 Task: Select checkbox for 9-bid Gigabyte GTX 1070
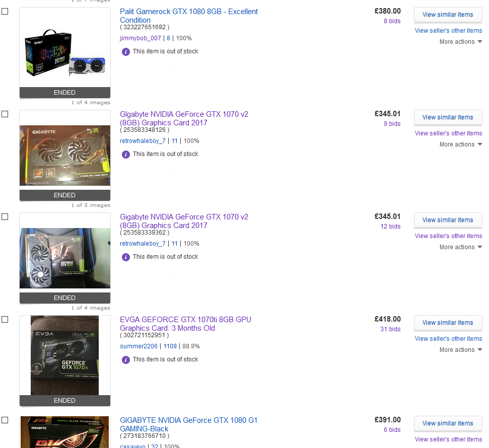coord(5,114)
